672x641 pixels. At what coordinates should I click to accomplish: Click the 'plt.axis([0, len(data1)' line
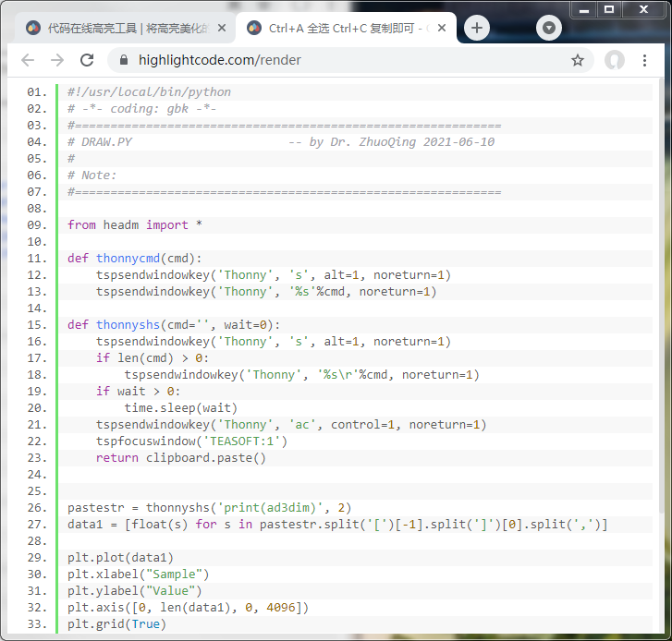click(x=188, y=608)
